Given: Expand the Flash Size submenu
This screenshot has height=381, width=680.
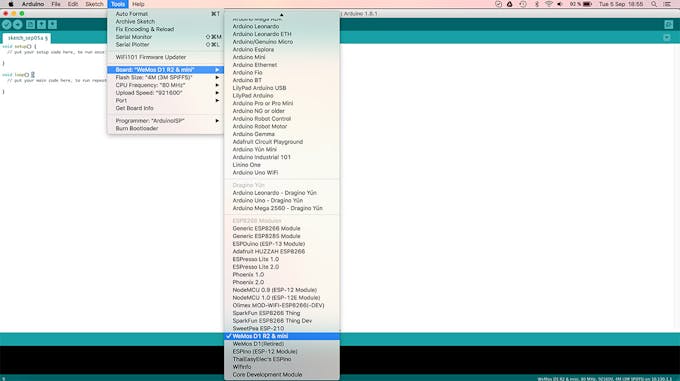Looking at the screenshot, I should pos(165,78).
